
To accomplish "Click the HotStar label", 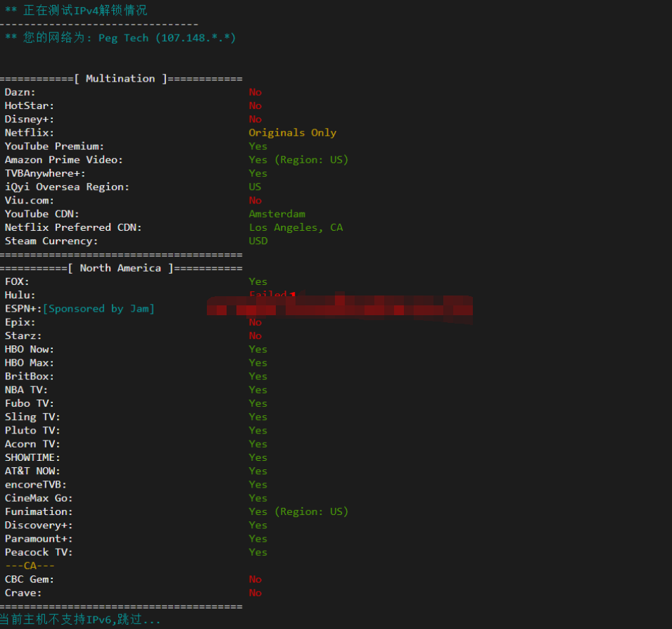I will pyautogui.click(x=30, y=106).
